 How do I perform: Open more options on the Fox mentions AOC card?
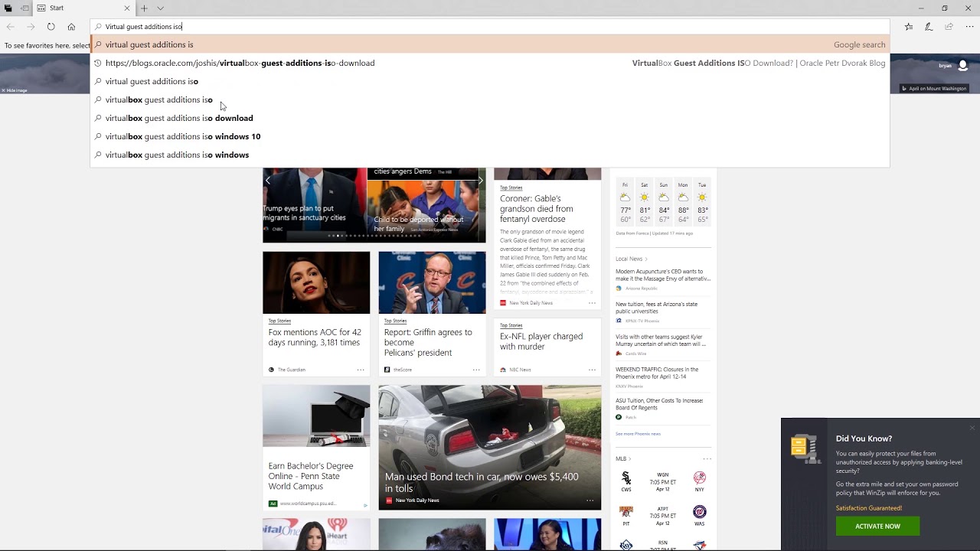point(361,370)
